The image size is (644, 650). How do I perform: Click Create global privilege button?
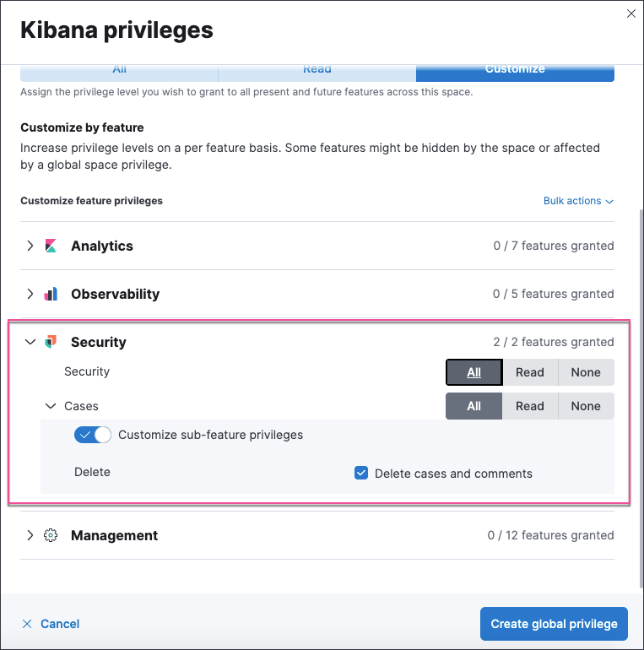click(555, 624)
